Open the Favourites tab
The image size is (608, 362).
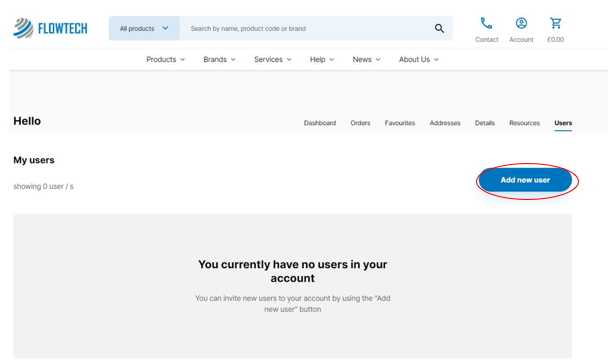click(x=400, y=123)
